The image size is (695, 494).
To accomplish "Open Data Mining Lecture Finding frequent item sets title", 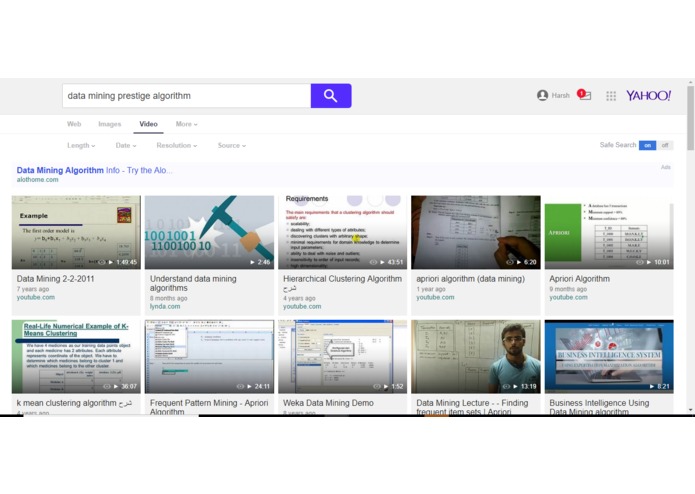I will tap(472, 407).
